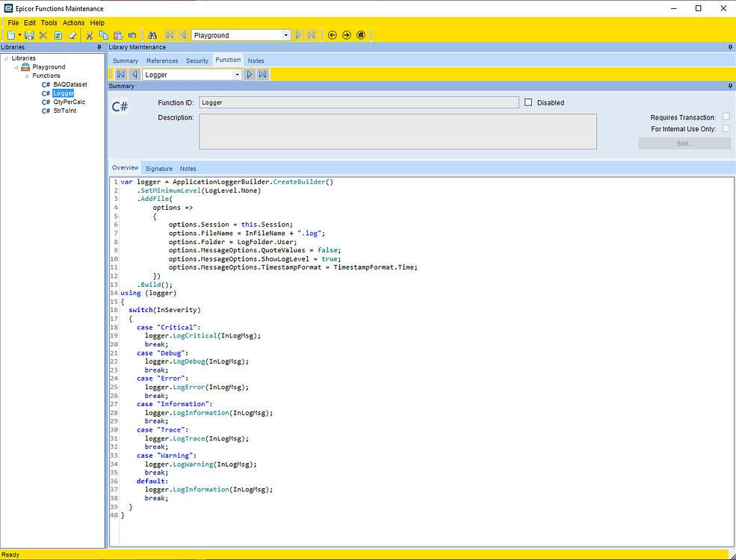This screenshot has width=736, height=560.
Task: Open the Actions menu
Action: point(73,22)
